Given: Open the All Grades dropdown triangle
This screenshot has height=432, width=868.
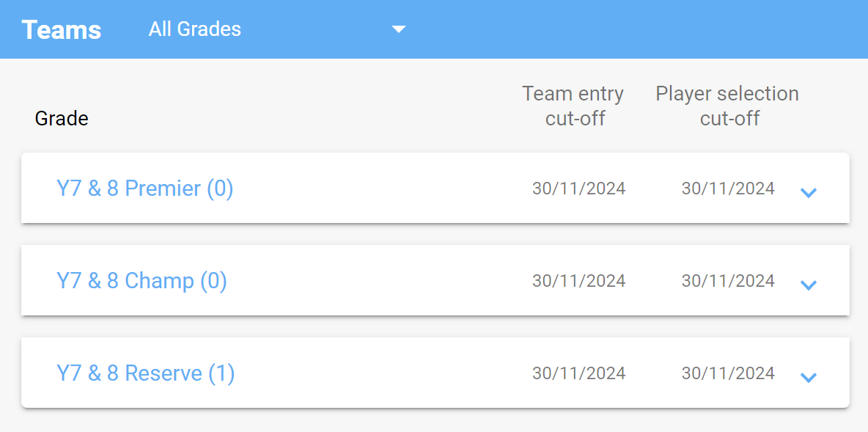Looking at the screenshot, I should (x=399, y=29).
